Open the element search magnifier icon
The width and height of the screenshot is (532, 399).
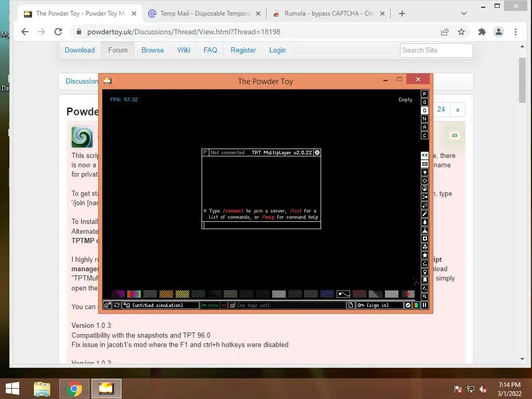click(424, 297)
